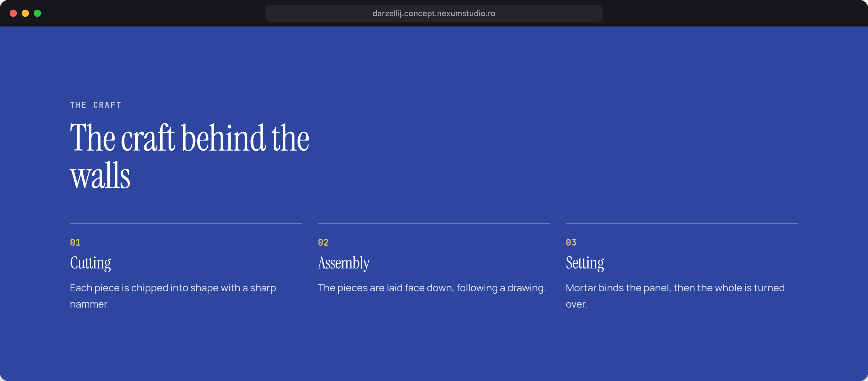Click step number 03
The height and width of the screenshot is (381, 868).
pos(571,242)
